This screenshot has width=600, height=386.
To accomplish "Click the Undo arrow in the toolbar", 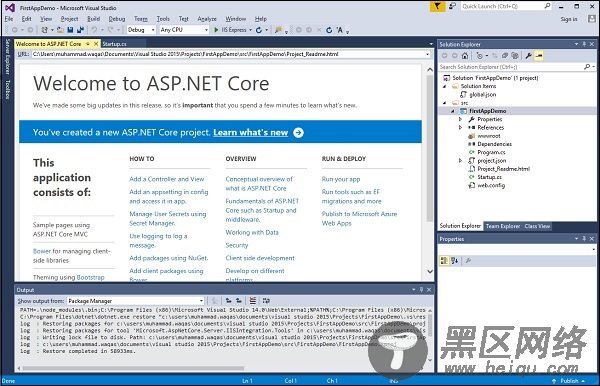I will 94,30.
